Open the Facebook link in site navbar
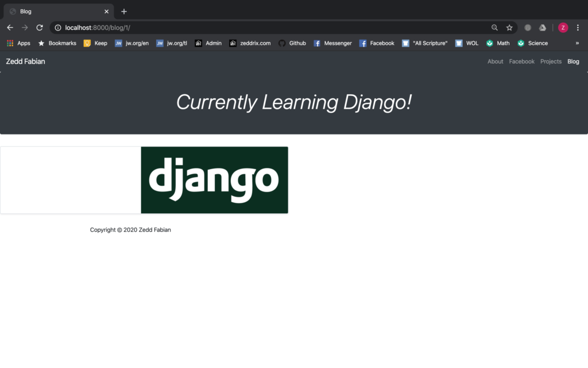The image size is (588, 368). click(x=521, y=62)
